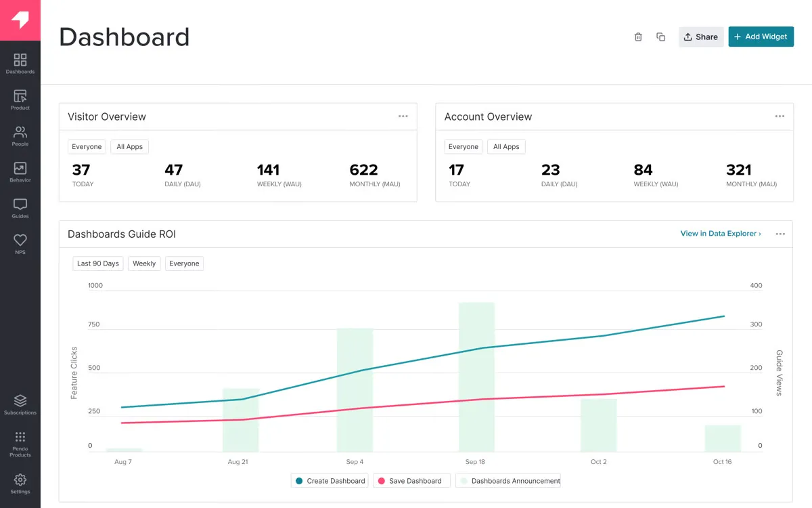The image size is (812, 508).
Task: Open the Dashboards section in the sidebar
Action: pos(20,62)
